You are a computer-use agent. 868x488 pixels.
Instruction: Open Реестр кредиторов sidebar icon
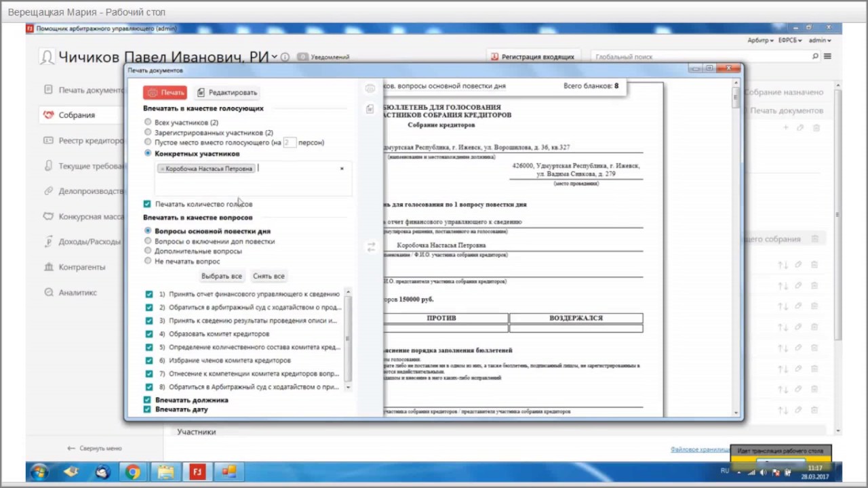pos(47,140)
